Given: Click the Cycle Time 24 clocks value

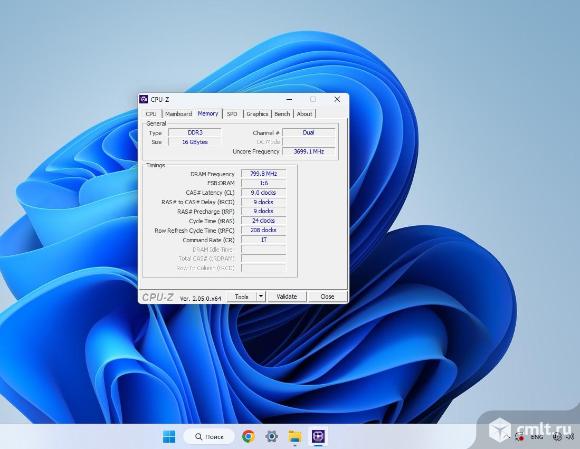Looking at the screenshot, I should (263, 221).
